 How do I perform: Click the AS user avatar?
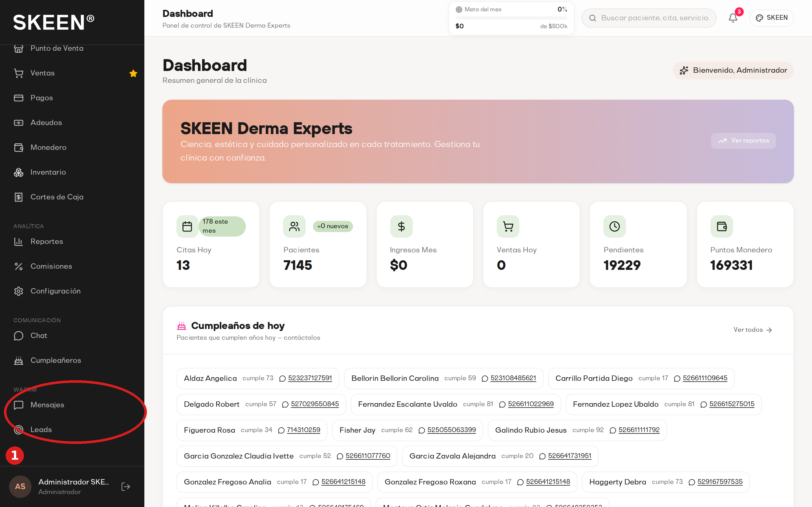click(20, 486)
